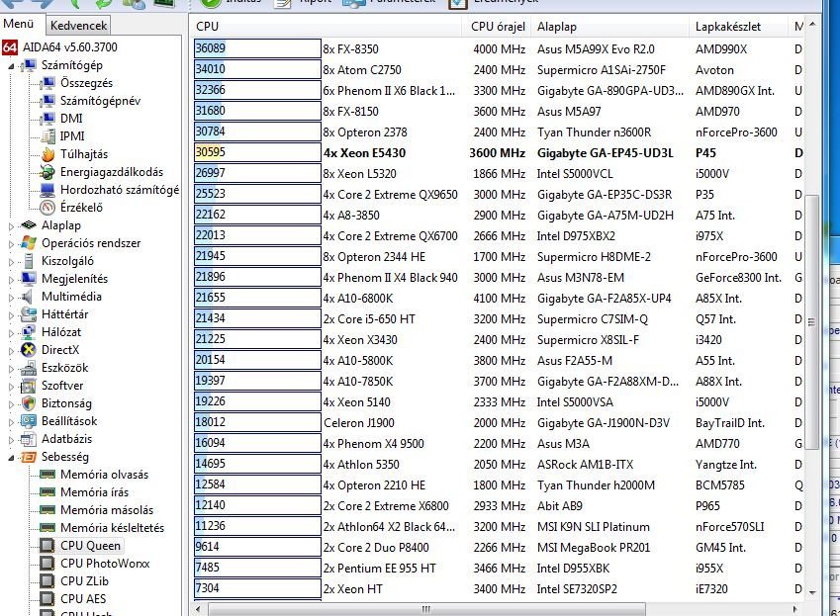Image resolution: width=840 pixels, height=616 pixels.
Task: Click the Beállítások configuration icon
Action: click(29, 420)
